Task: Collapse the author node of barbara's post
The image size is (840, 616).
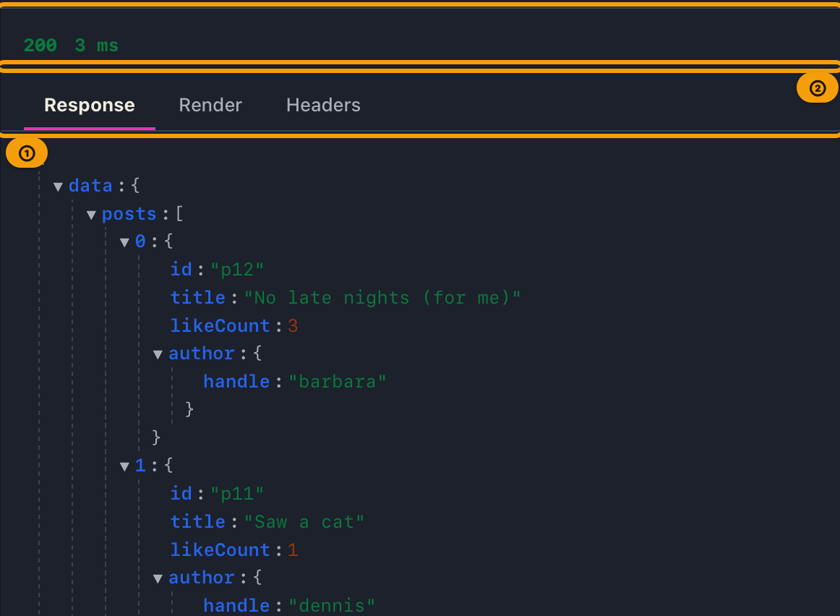Action: [x=158, y=354]
